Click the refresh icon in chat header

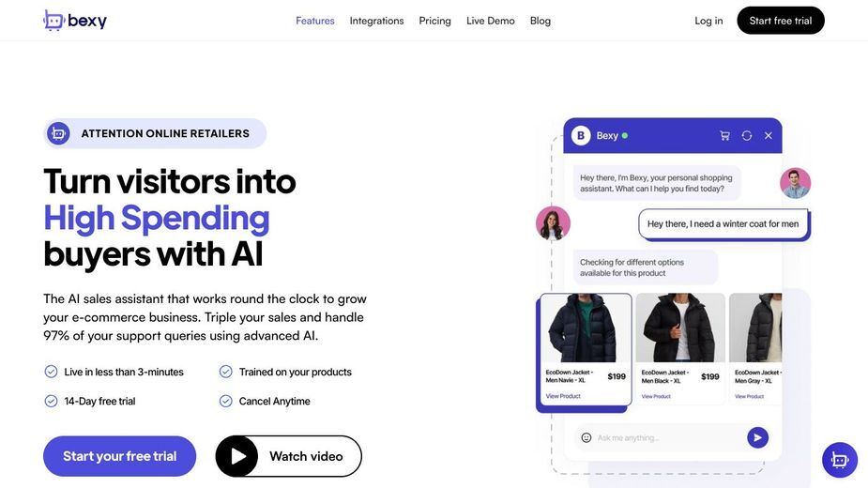(x=747, y=136)
